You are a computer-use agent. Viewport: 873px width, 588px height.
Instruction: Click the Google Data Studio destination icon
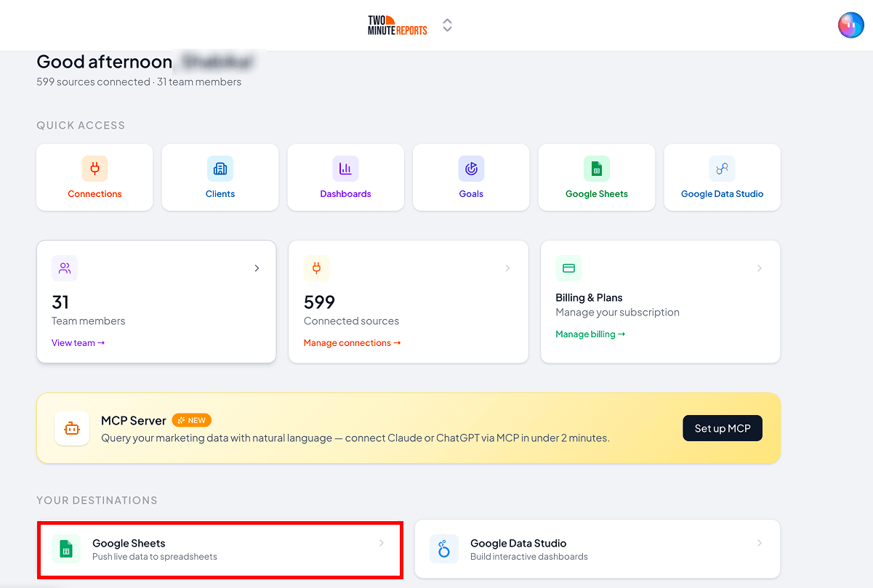click(x=444, y=549)
